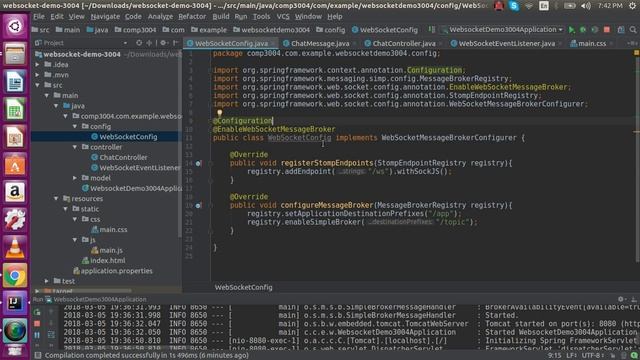Open the VCS menu
Viewport: 640px width, 360px height.
pyautogui.click(x=283, y=17)
